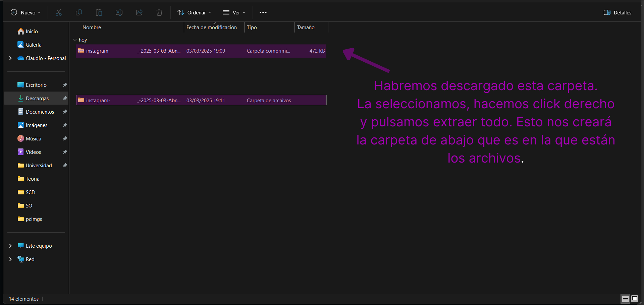Screen dimensions: 644x305
Task: Switch to large thumbnails view icon
Action: coord(635,299)
